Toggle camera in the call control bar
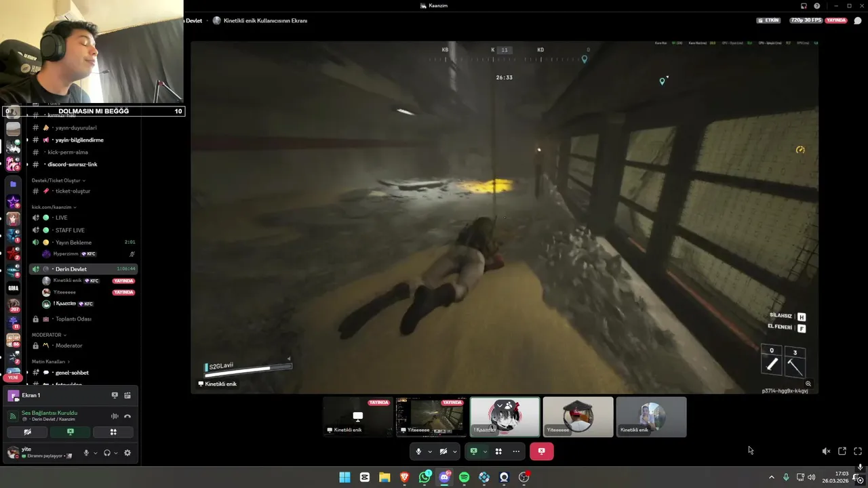Image resolution: width=868 pixels, height=488 pixels. 443,451
